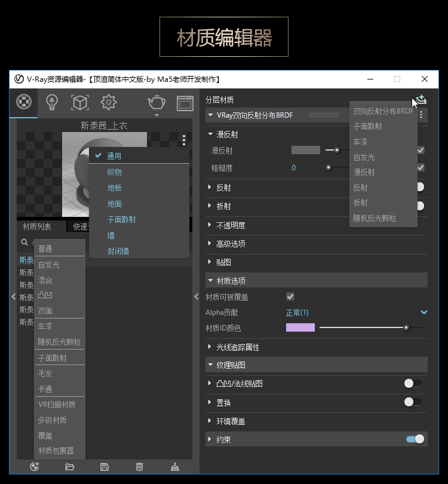Click the save floppy disk icon
This screenshot has height=484, width=448.
click(105, 467)
